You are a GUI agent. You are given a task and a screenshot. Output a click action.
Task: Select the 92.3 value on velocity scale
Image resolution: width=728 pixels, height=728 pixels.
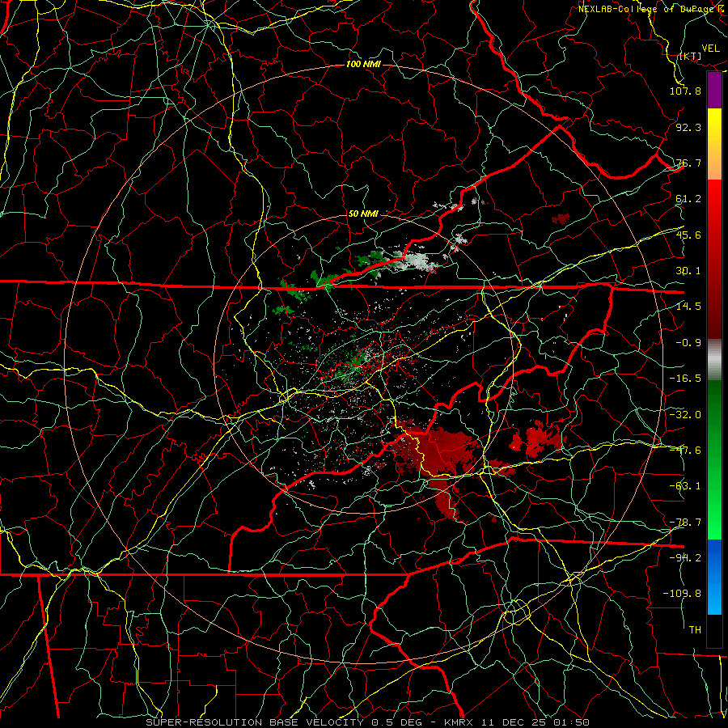pyautogui.click(x=688, y=127)
